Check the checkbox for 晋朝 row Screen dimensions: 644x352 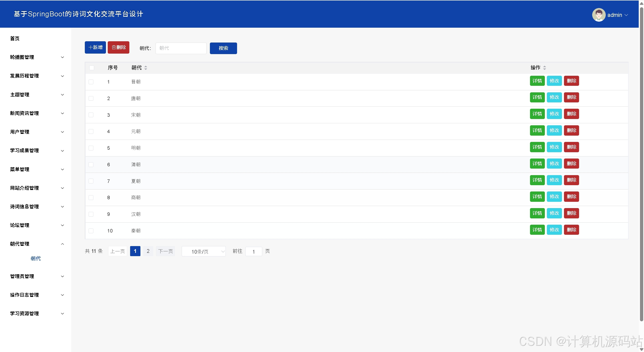(x=91, y=82)
